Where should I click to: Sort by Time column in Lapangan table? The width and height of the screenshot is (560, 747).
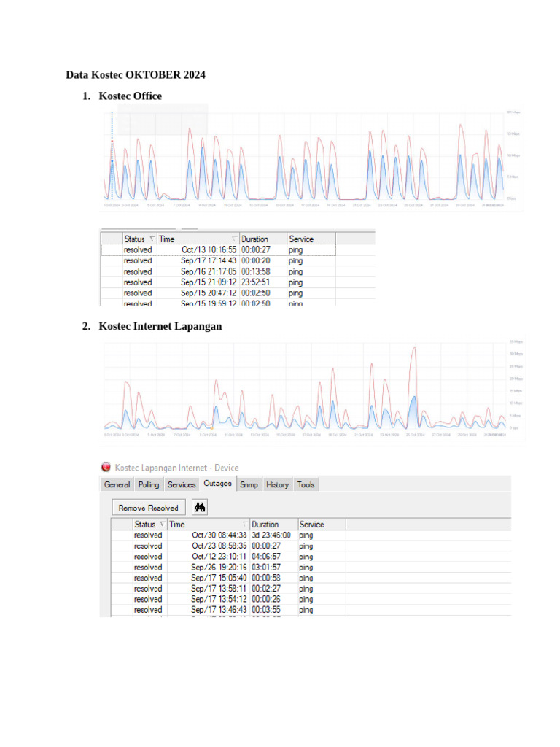coord(209,524)
